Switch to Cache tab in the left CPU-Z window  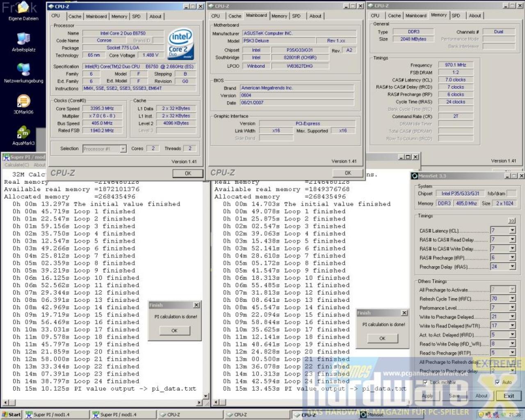pyautogui.click(x=75, y=16)
